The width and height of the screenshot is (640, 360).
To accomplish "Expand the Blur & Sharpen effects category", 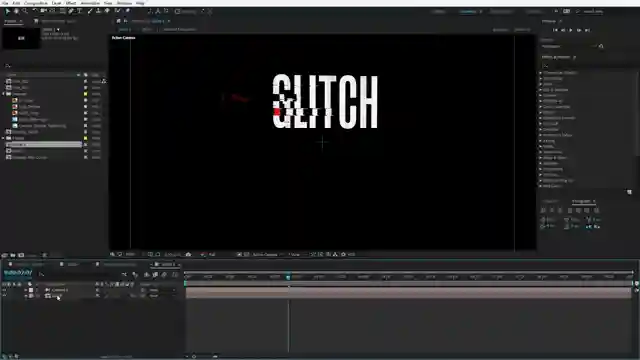I will click(541, 90).
